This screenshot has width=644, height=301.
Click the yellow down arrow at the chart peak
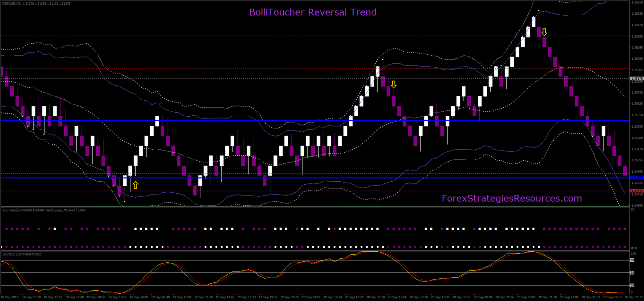(x=544, y=32)
